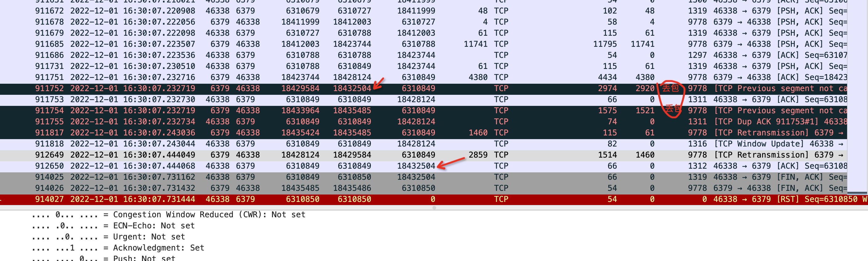This screenshot has width=868, height=261.
Task: Click length value 2974 in row 911752
Action: [607, 88]
